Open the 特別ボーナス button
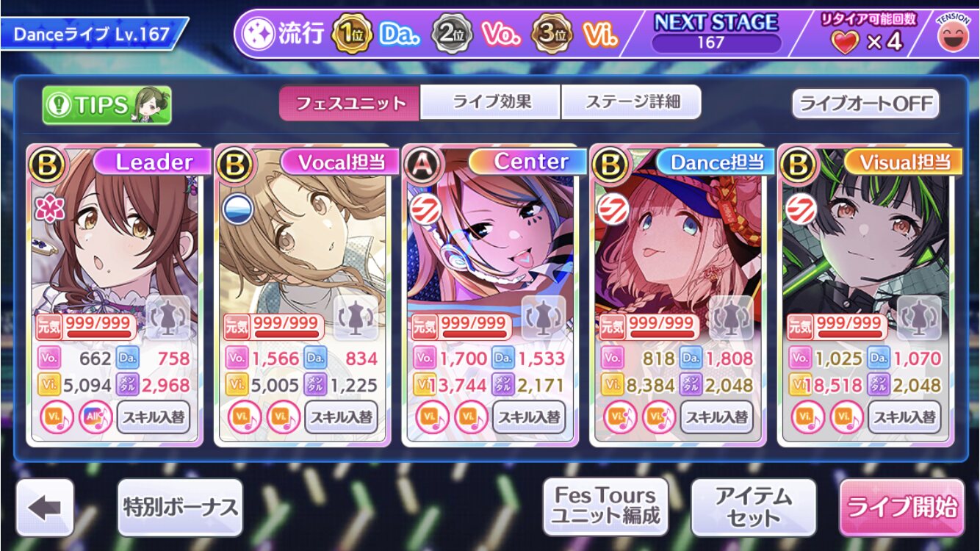This screenshot has height=551, width=980. 180,507
